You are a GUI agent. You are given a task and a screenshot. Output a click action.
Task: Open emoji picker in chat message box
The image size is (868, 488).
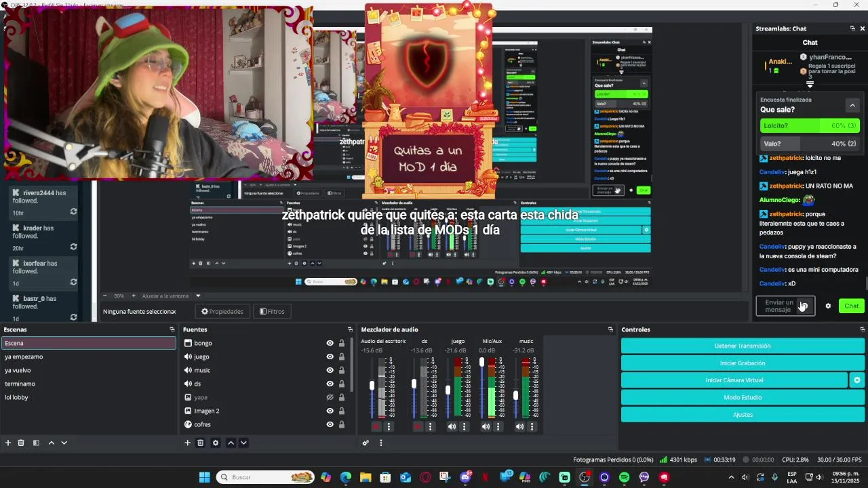click(x=804, y=306)
